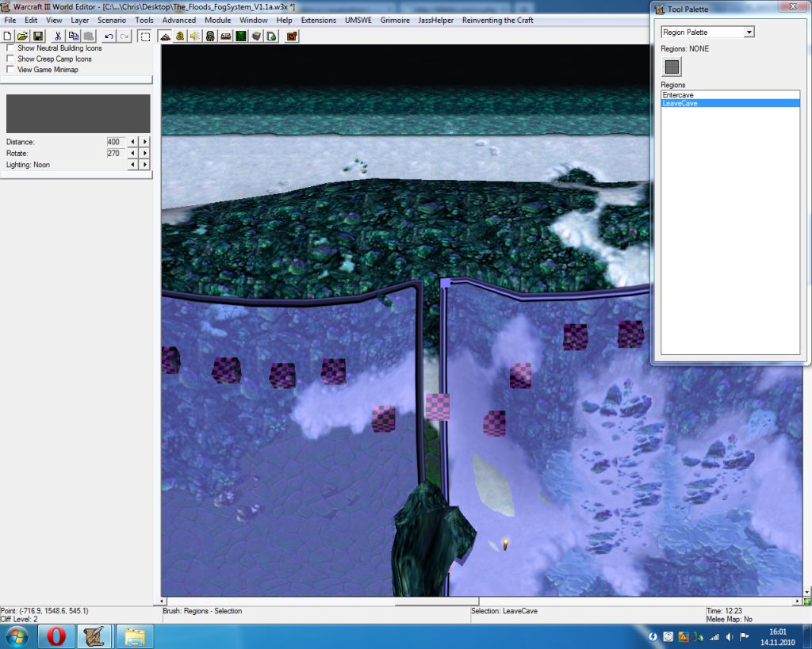Increase Rotate value with right arrow
The image size is (812, 649).
(x=145, y=153)
